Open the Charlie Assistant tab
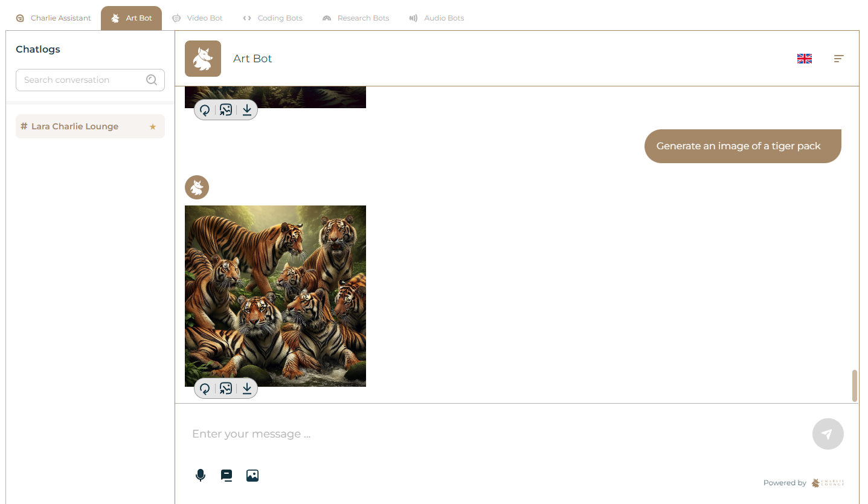 point(53,18)
